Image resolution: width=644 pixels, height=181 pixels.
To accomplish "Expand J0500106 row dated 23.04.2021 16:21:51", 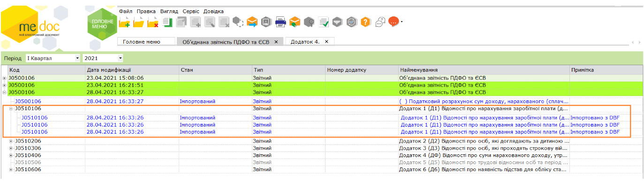I will click(5, 85).
